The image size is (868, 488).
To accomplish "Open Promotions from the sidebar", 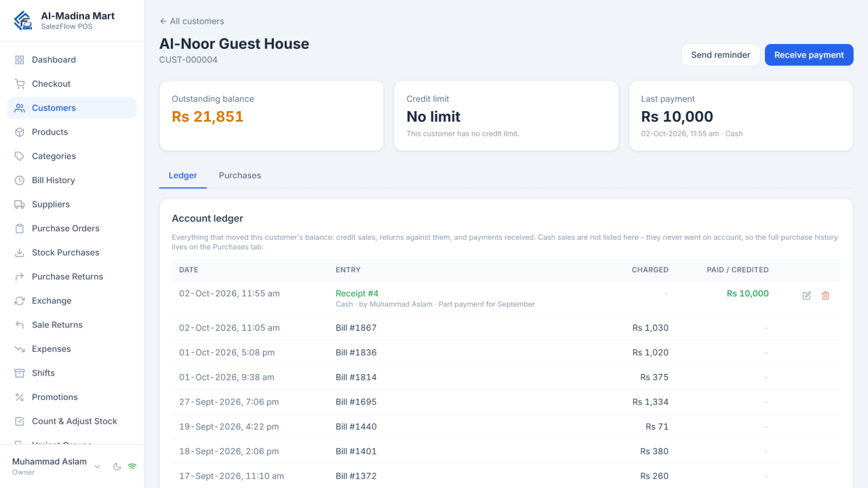I will pyautogui.click(x=72, y=397).
